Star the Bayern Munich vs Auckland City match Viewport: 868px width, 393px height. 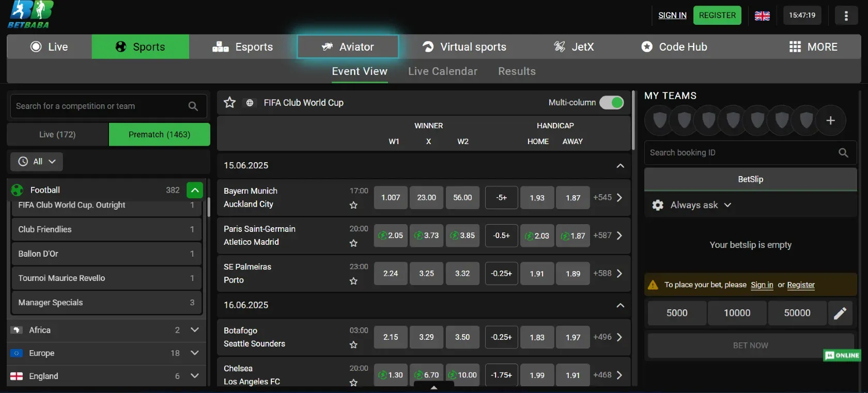click(353, 205)
